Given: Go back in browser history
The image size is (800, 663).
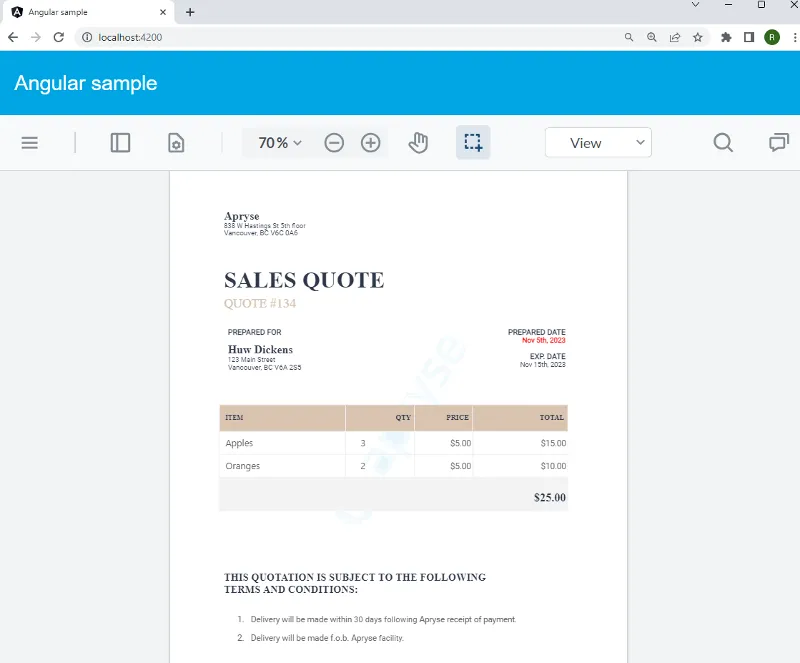Looking at the screenshot, I should pos(13,37).
